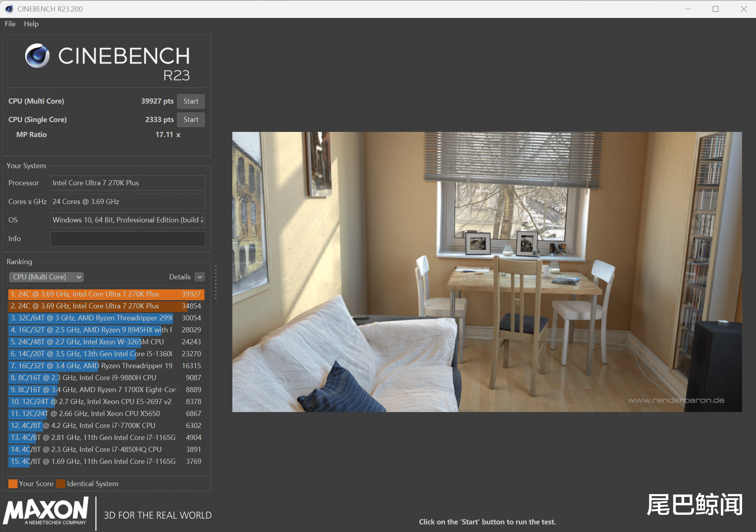Select the Intel Xeon E5-2697 v2 row
The width and height of the screenshot is (756, 532).
[106, 402]
